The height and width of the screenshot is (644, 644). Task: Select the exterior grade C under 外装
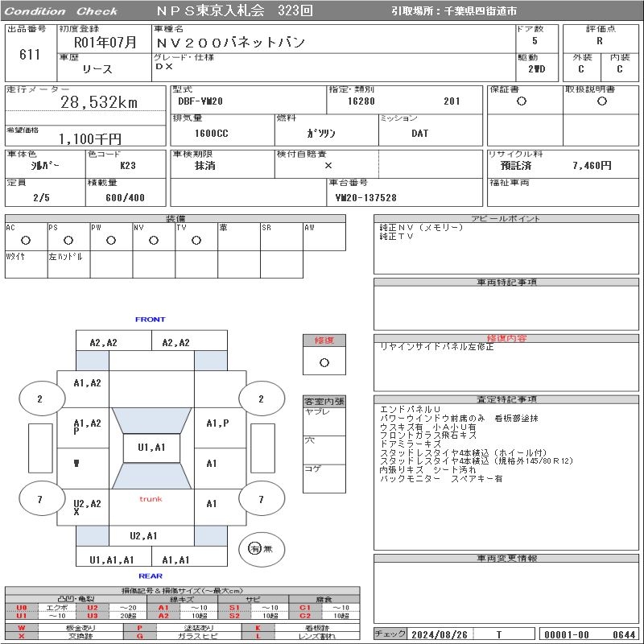[580, 69]
